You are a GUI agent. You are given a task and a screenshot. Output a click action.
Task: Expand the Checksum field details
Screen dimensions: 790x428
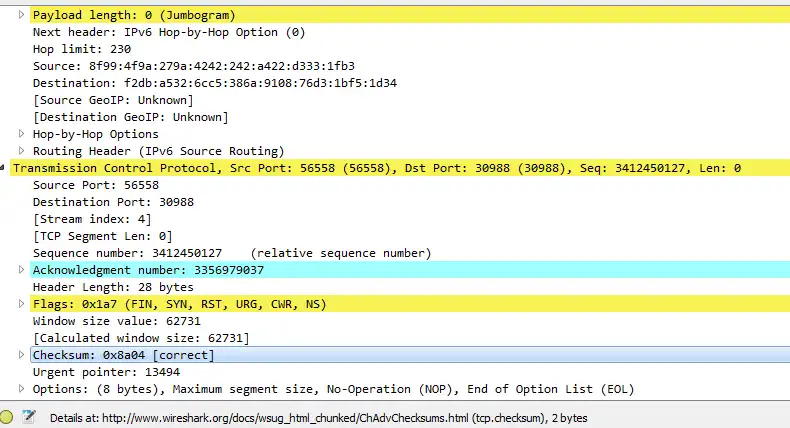(x=22, y=355)
